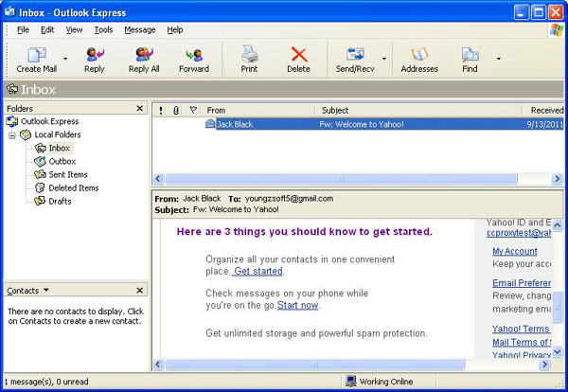The height and width of the screenshot is (392, 568).
Task: Select Outlook Express root in folder tree
Action: (49, 121)
